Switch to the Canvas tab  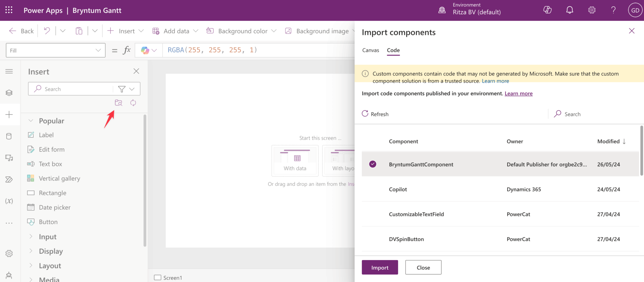coord(370,50)
